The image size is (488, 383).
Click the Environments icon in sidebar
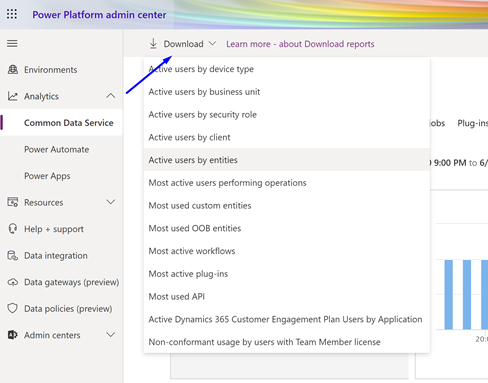pyautogui.click(x=13, y=69)
